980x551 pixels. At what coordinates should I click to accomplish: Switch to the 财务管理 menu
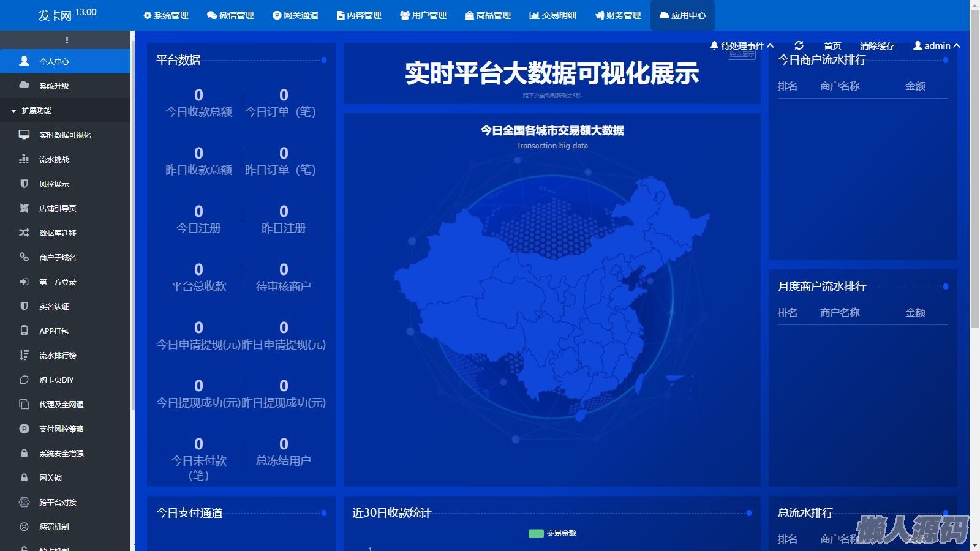[617, 15]
